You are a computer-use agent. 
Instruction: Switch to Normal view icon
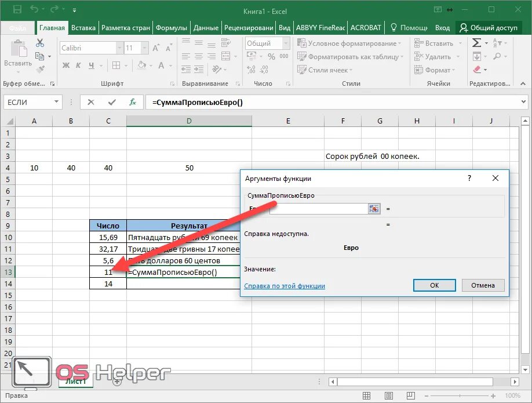tap(366, 395)
